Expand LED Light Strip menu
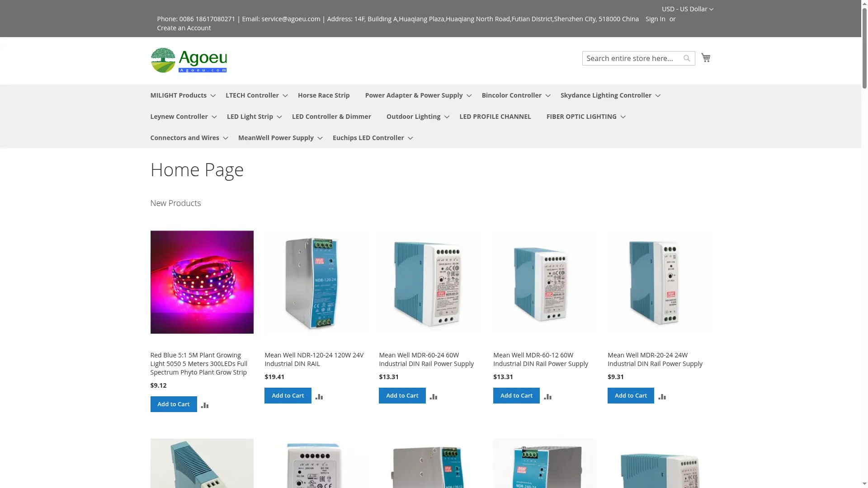The image size is (868, 488). tap(255, 117)
